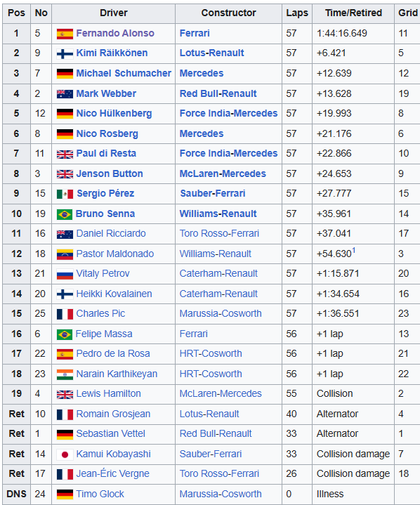The width and height of the screenshot is (420, 505).
Task: Click the UK flag beside Lewis Hamilton
Action: coord(65,395)
